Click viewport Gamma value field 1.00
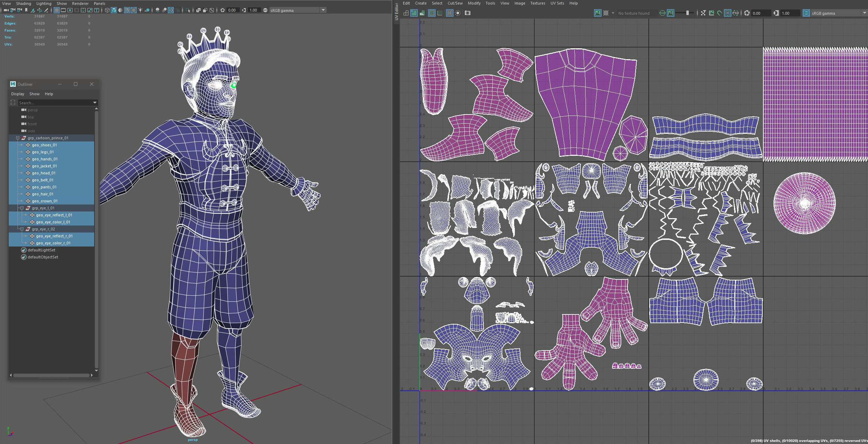 pyautogui.click(x=254, y=10)
